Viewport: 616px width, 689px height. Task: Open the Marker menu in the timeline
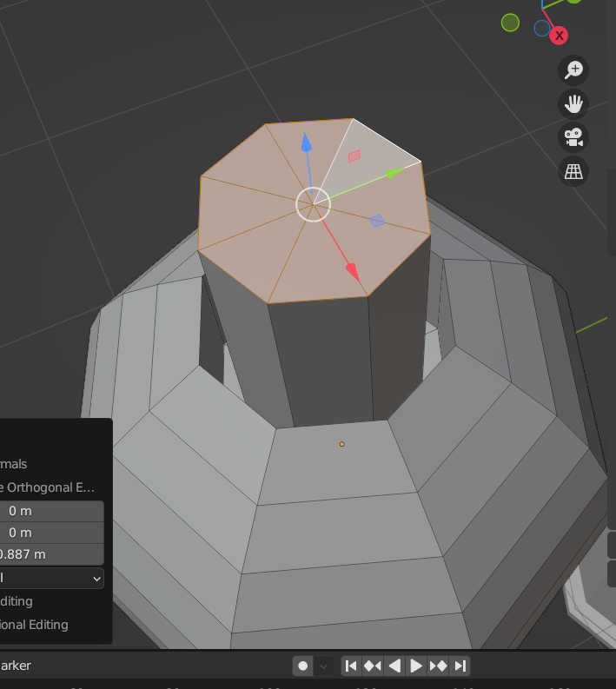point(16,666)
